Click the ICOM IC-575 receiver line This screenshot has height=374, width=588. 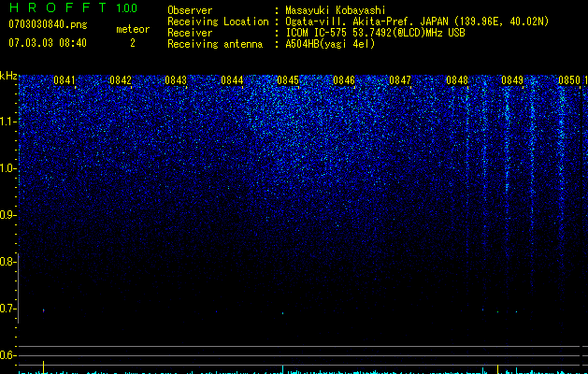pyautogui.click(x=375, y=33)
